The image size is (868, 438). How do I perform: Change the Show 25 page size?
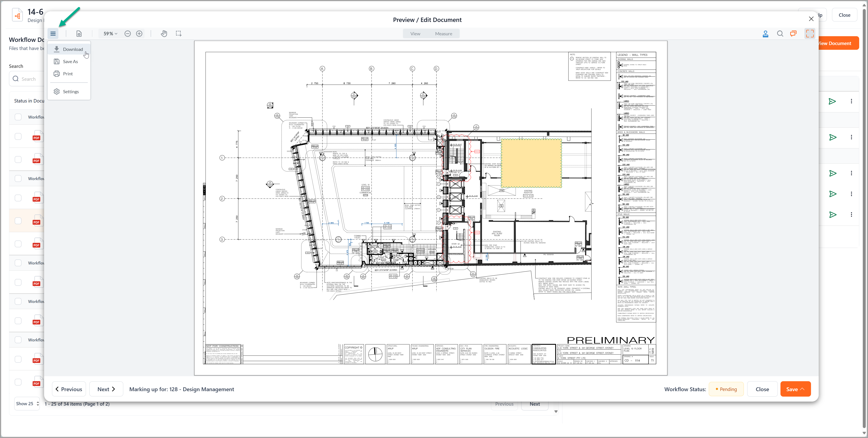coord(27,404)
